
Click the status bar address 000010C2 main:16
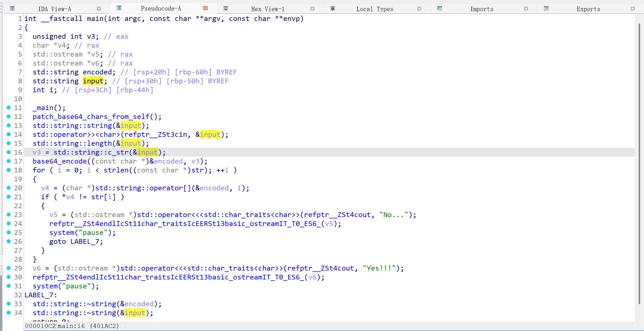click(x=71, y=326)
